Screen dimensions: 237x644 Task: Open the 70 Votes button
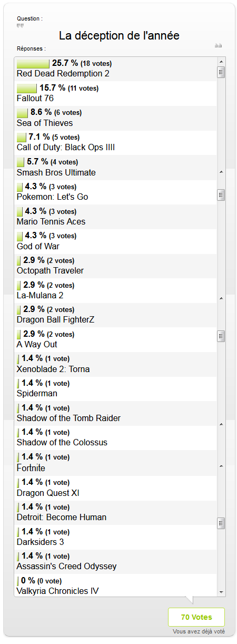(x=196, y=617)
